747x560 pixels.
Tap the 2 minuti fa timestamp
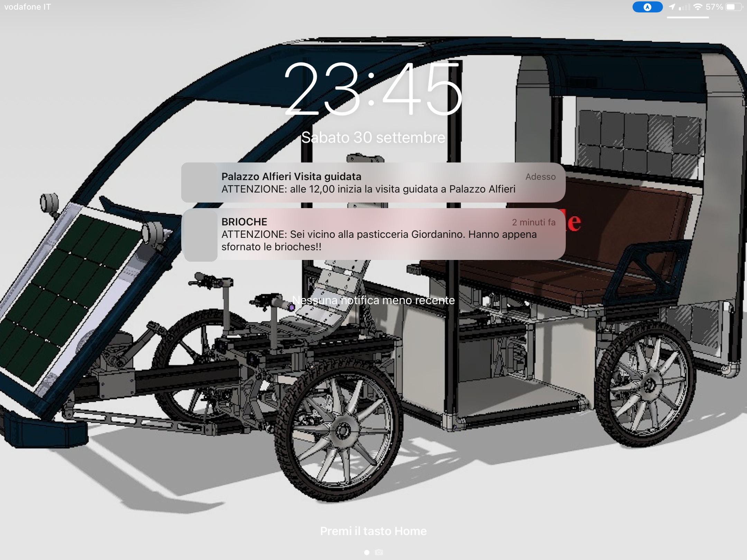534,222
